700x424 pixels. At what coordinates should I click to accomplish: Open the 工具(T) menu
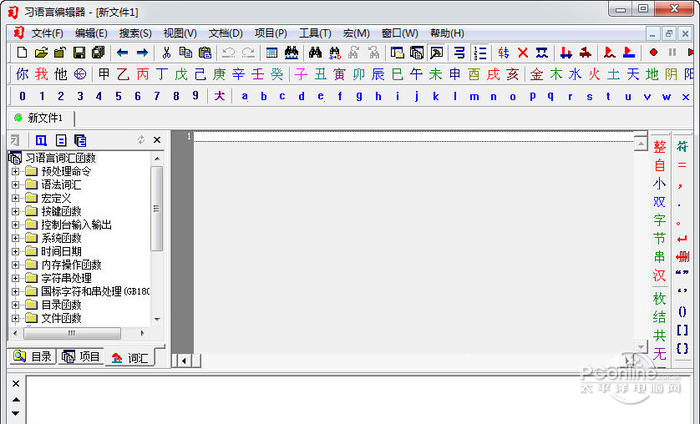(315, 33)
